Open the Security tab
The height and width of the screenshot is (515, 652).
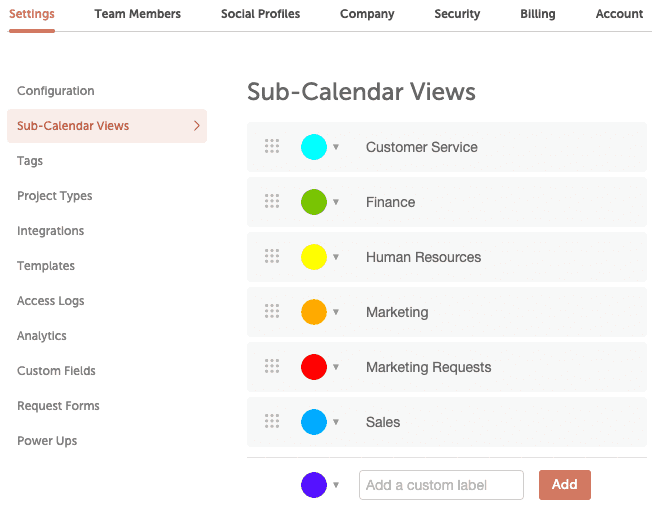(457, 14)
